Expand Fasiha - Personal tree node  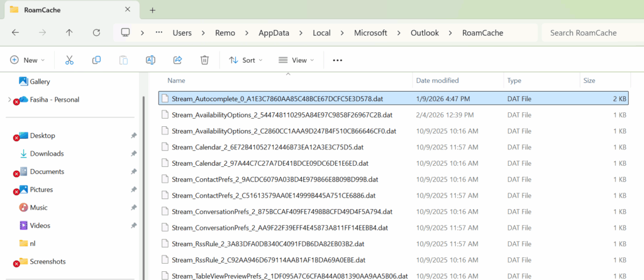point(10,100)
